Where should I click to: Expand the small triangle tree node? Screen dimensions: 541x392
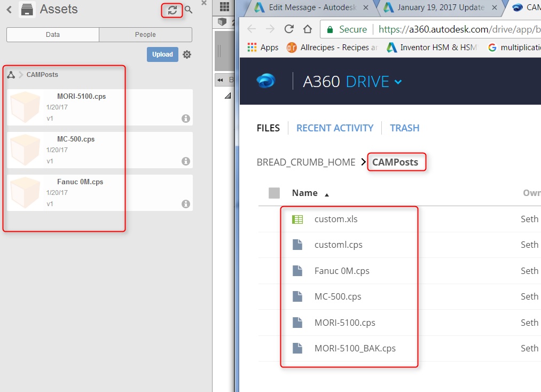(x=228, y=96)
